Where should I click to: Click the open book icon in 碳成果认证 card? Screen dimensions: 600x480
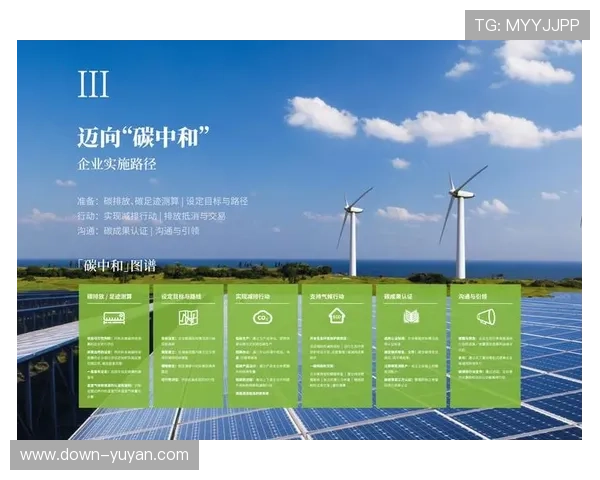click(411, 317)
